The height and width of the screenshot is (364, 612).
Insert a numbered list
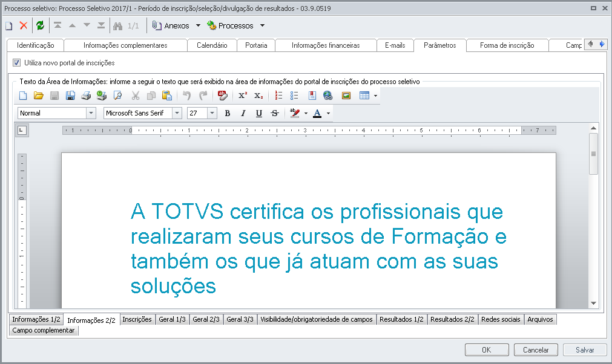[278, 96]
